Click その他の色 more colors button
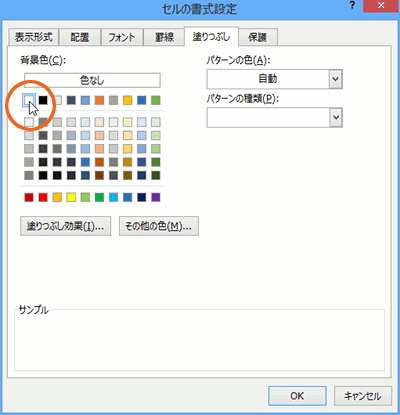The height and width of the screenshot is (415, 400). coord(159,226)
